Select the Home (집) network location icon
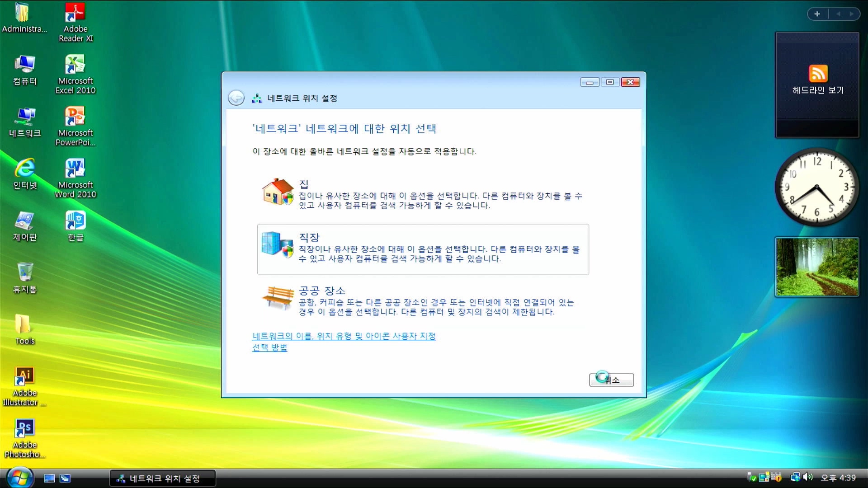Screen dimensions: 868x488 [x=278, y=192]
